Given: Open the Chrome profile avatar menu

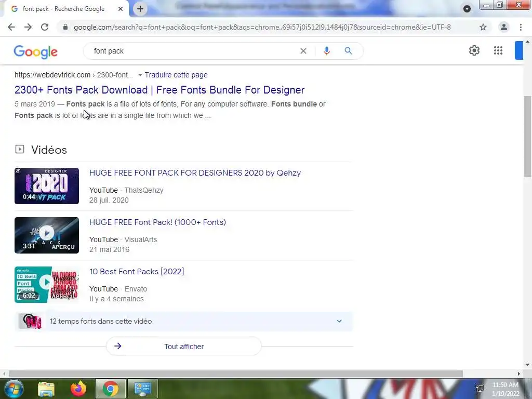Looking at the screenshot, I should 504,27.
